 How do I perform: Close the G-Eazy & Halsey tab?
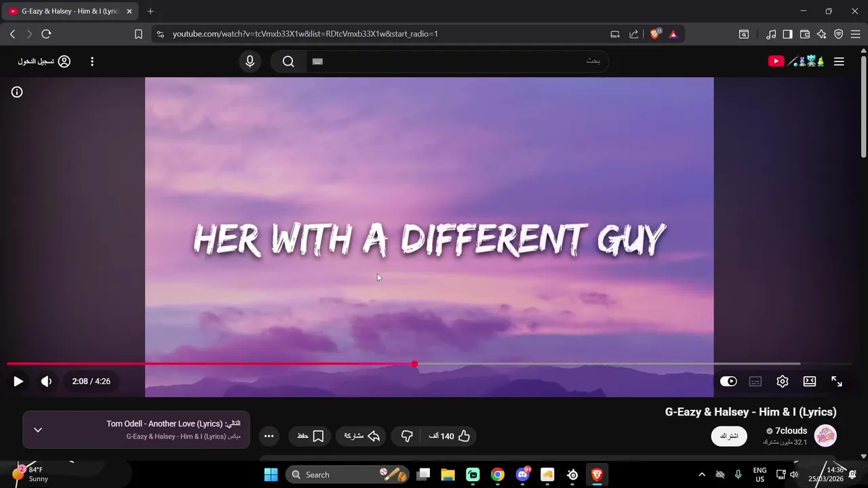pos(130,12)
